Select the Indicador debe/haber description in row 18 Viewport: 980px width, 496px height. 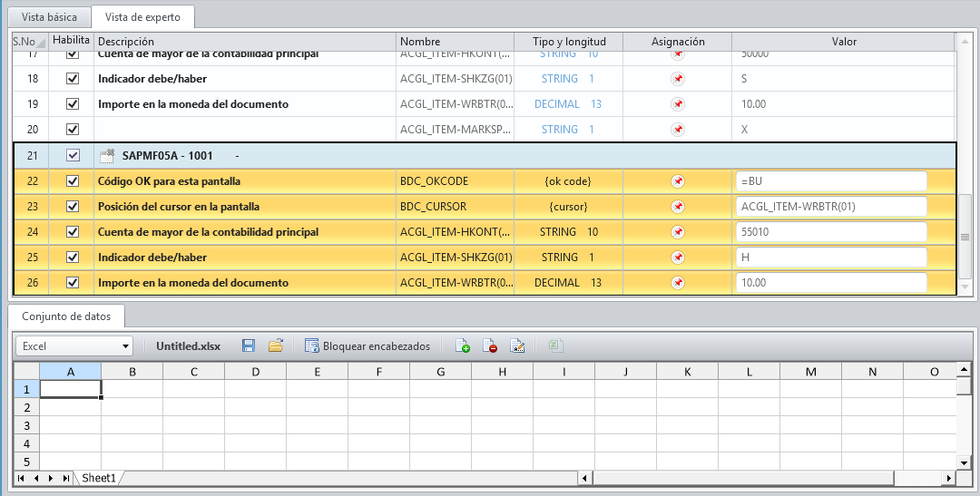click(152, 79)
